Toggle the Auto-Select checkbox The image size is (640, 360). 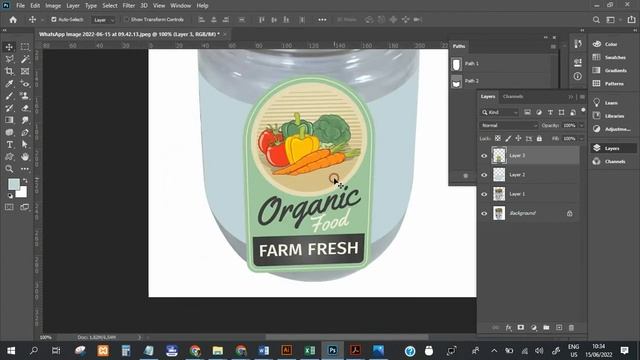point(53,20)
